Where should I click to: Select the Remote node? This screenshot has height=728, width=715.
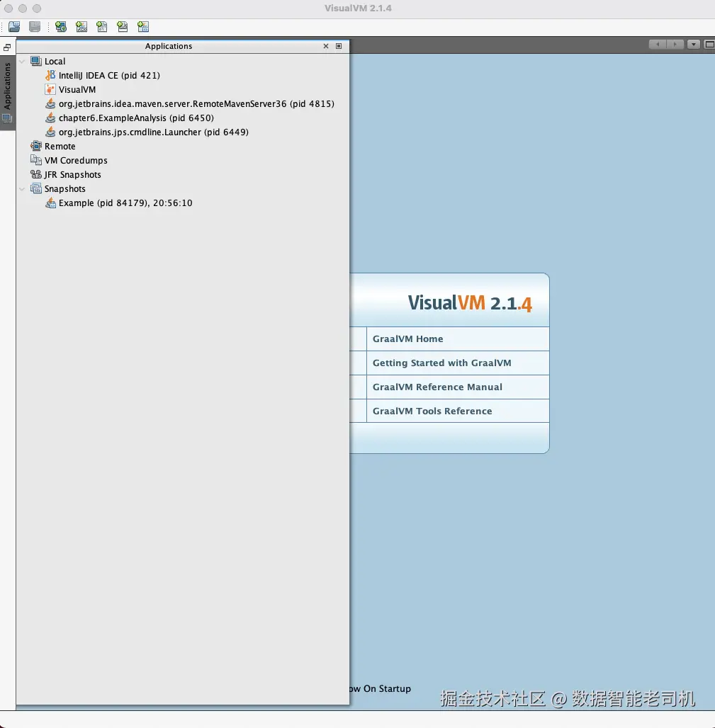(x=60, y=147)
